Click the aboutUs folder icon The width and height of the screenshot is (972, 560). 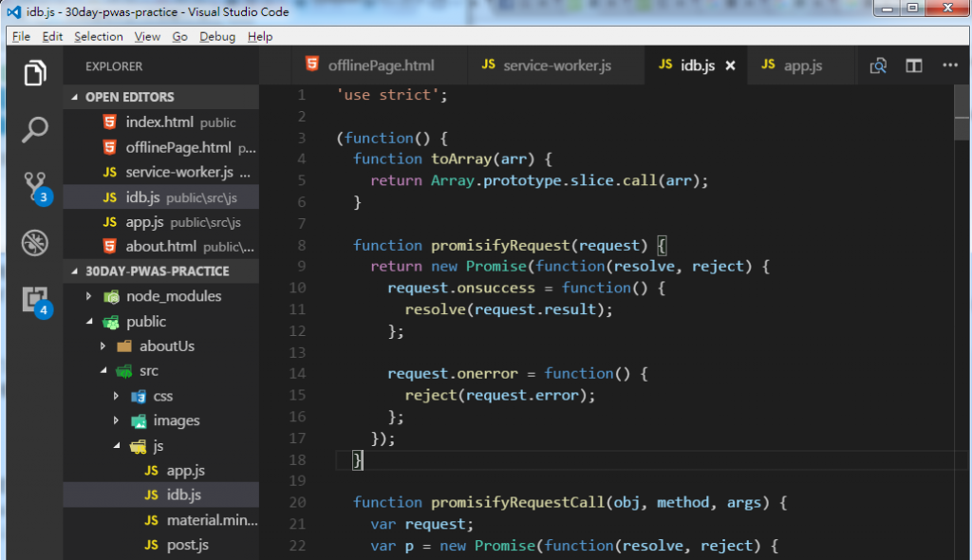click(124, 346)
